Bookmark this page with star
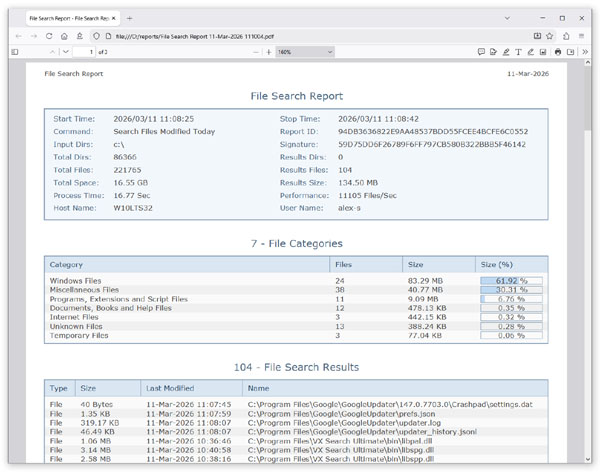The height and width of the screenshot is (472, 600). tap(549, 36)
